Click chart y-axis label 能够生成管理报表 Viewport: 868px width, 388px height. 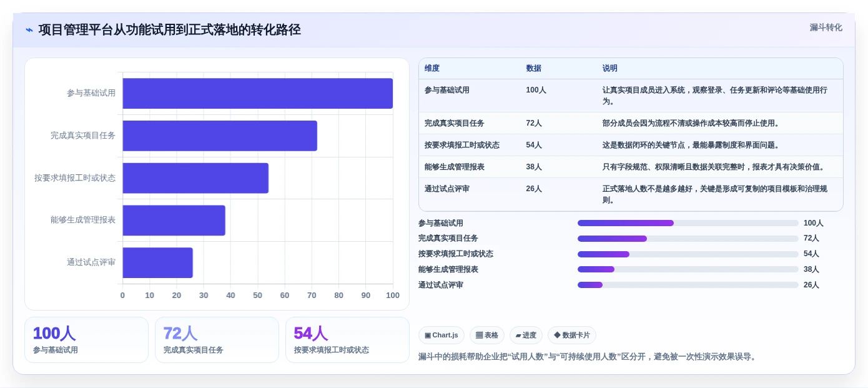(x=83, y=220)
